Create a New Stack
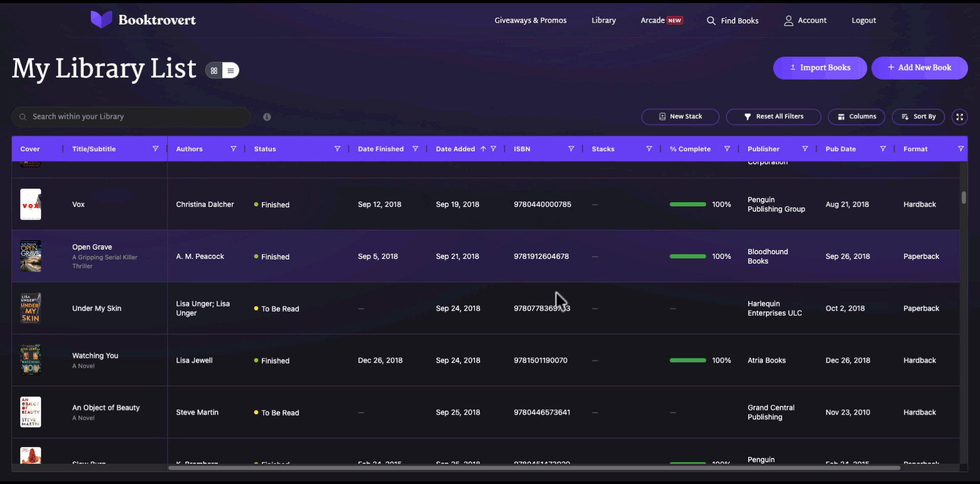The image size is (980, 484). coord(680,117)
